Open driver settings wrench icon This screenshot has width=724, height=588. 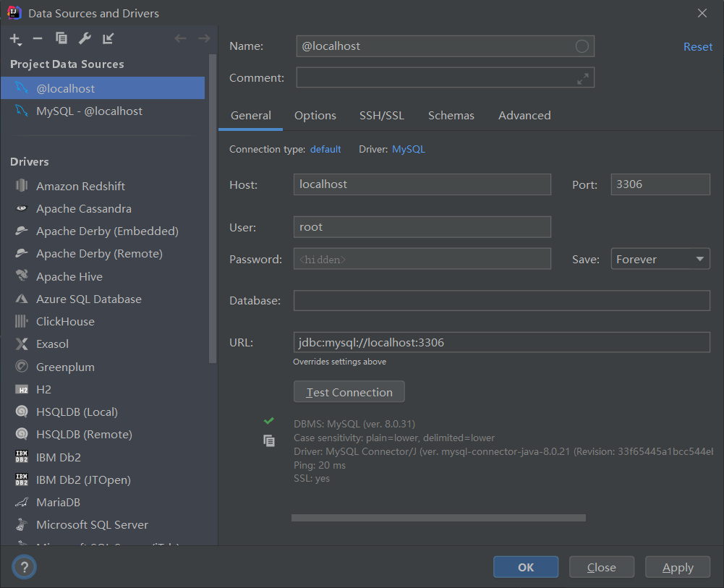click(x=85, y=38)
